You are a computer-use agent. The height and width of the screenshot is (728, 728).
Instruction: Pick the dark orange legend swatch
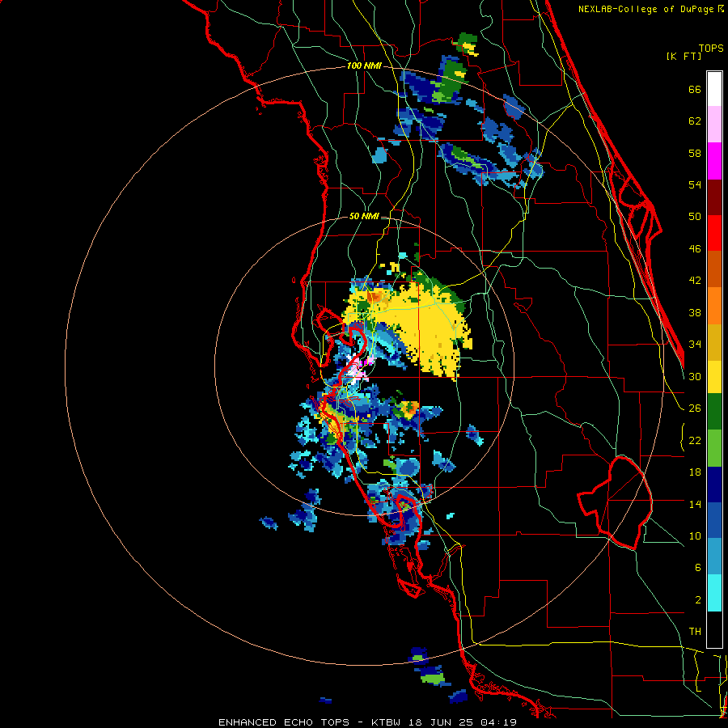pyautogui.click(x=714, y=269)
